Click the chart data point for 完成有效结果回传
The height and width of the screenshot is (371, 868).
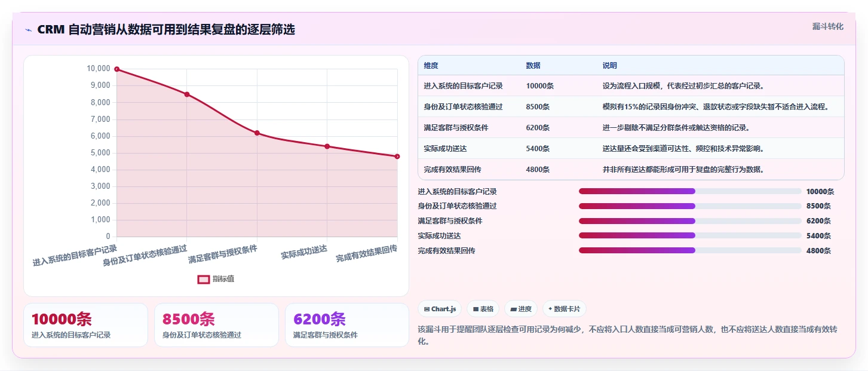(397, 157)
